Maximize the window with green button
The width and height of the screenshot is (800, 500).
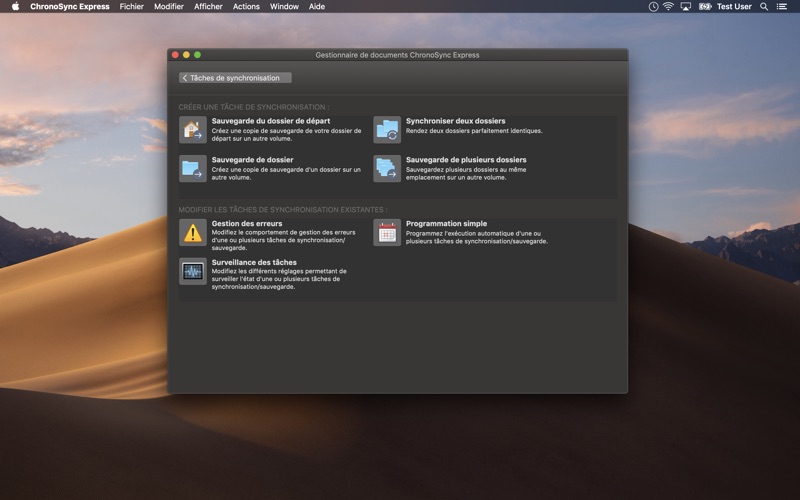[197, 55]
